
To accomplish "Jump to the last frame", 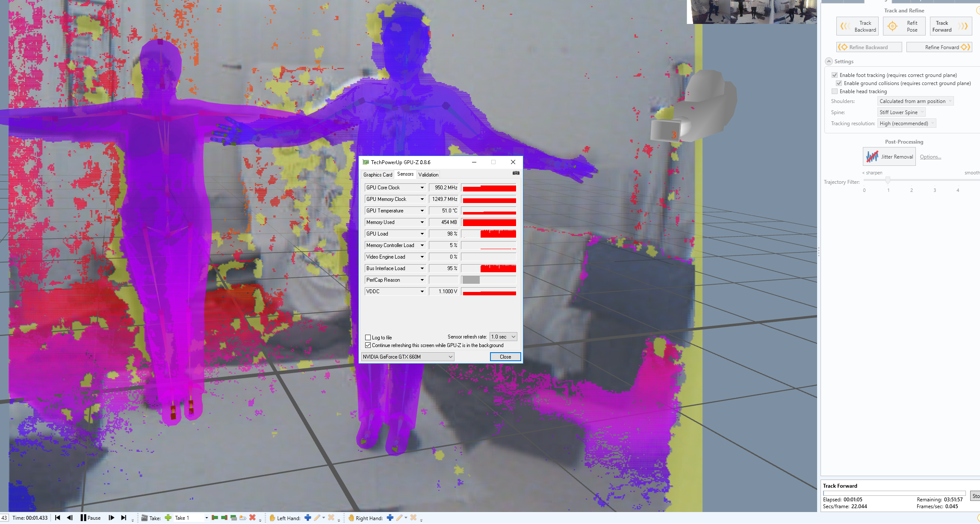I will tap(124, 518).
